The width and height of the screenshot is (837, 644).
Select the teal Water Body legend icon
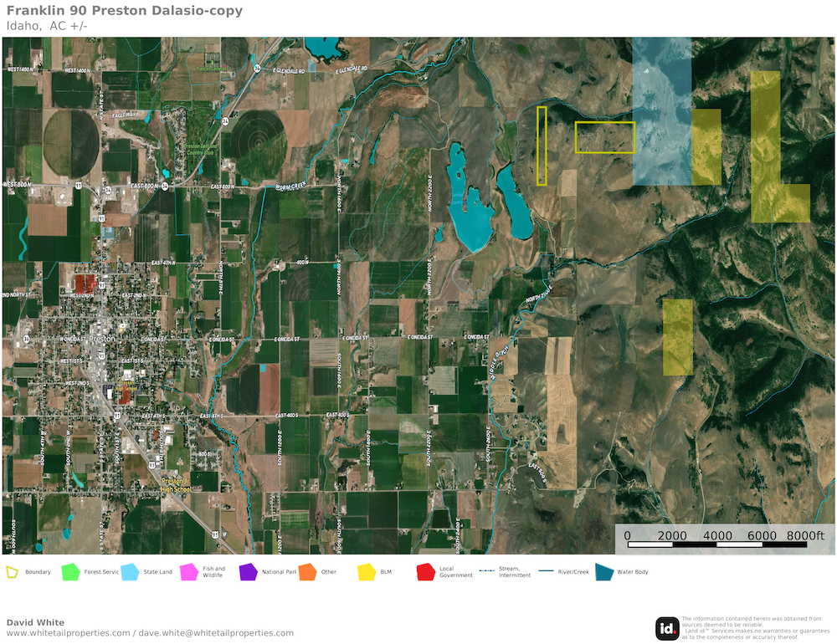[603, 572]
